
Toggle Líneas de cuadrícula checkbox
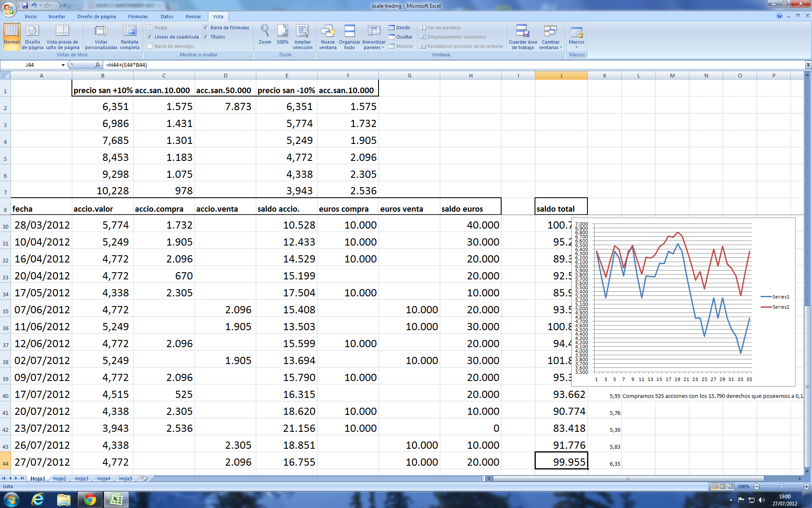point(150,37)
